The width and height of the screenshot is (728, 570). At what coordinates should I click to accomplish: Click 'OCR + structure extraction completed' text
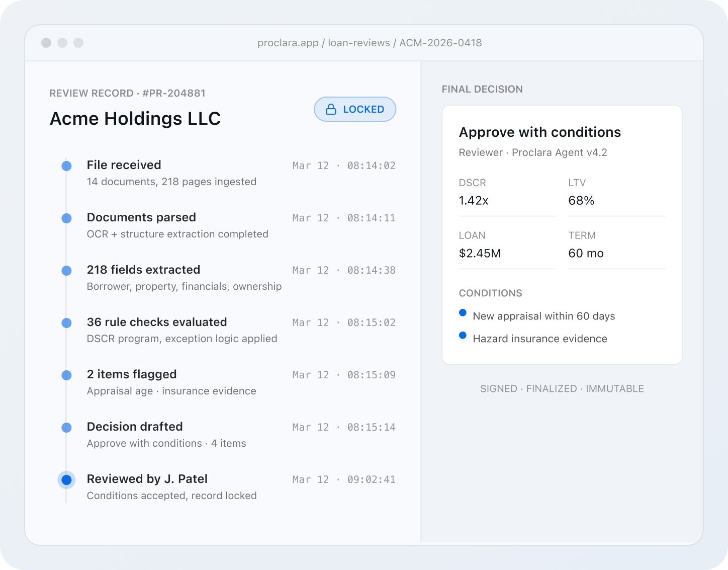click(177, 234)
